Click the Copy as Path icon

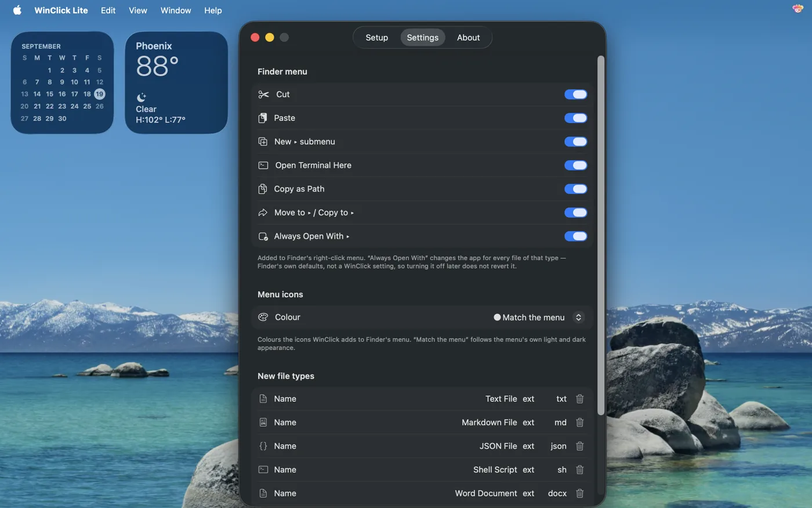263,189
